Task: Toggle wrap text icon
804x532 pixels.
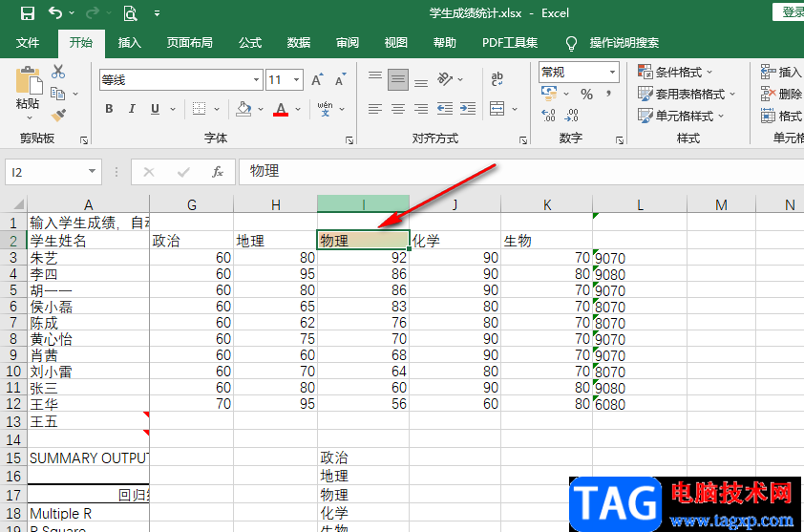Action: pos(497,79)
